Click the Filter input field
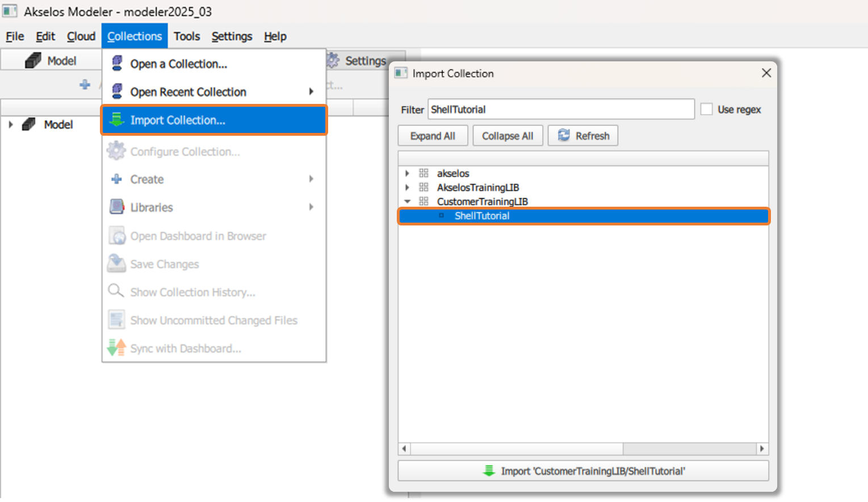Screen dimensions: 868x502 (x=561, y=109)
